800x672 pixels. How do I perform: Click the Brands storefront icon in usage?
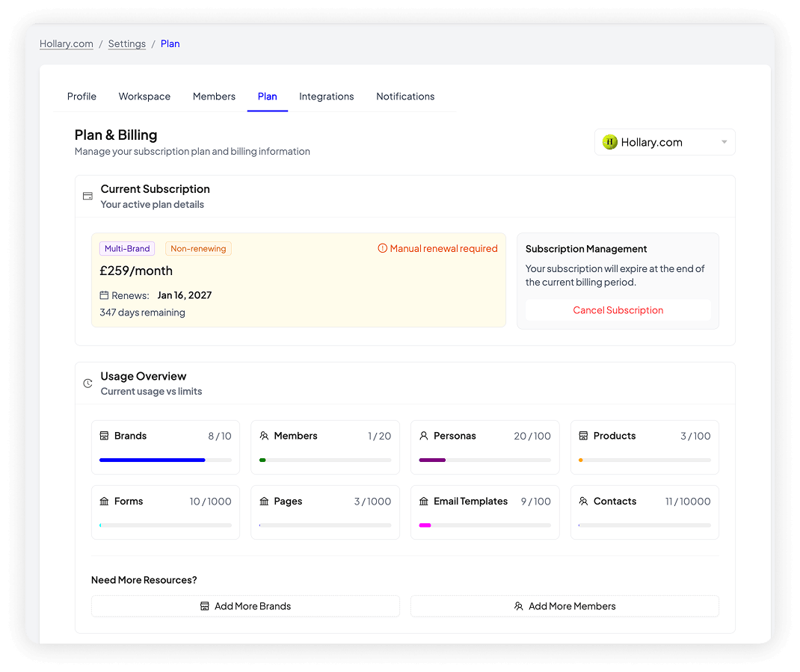pos(104,436)
